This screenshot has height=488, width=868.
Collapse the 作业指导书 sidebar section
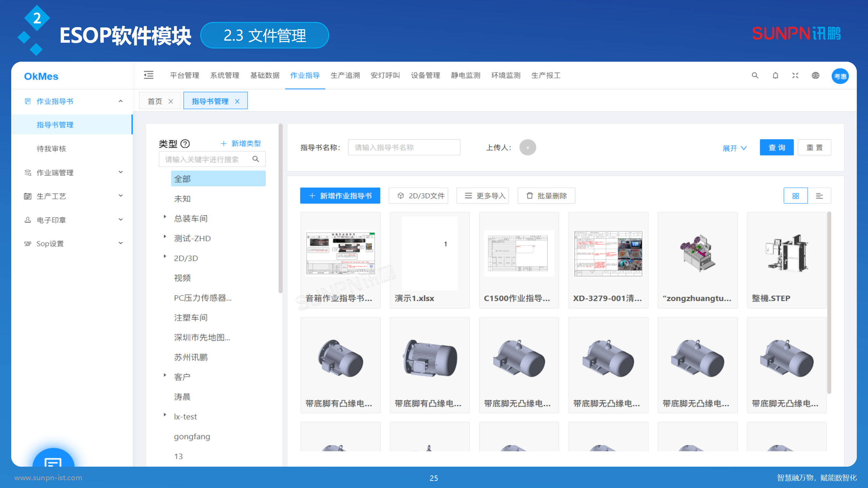[120, 101]
